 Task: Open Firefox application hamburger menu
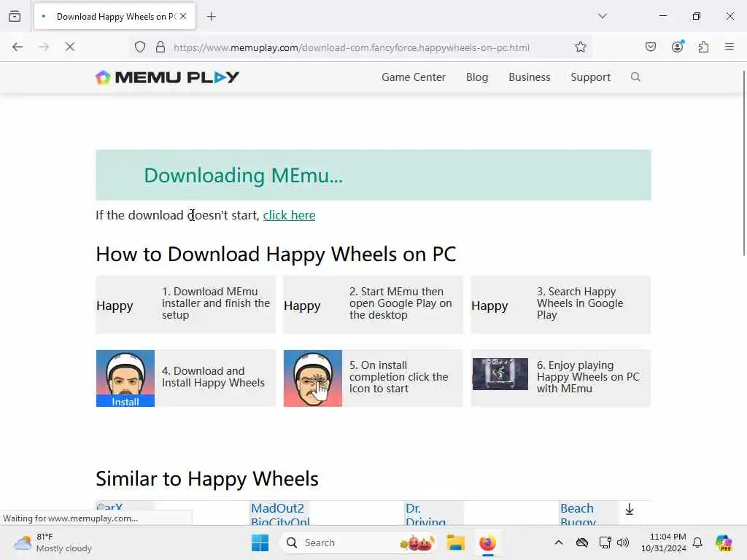point(729,47)
